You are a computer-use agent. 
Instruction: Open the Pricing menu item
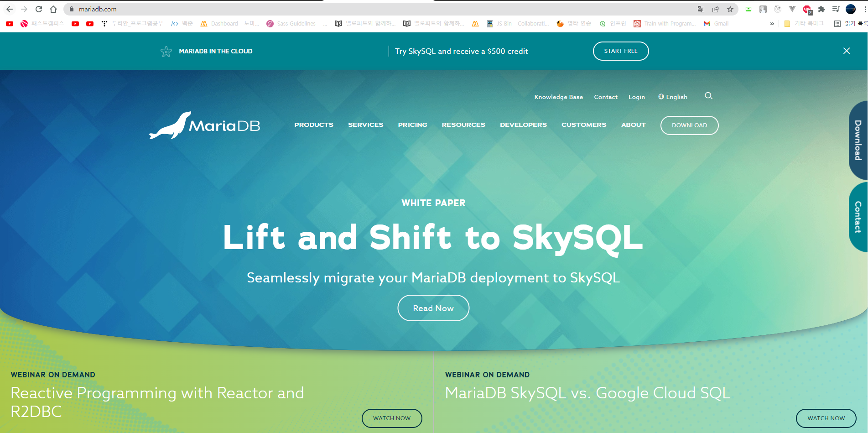pos(413,125)
